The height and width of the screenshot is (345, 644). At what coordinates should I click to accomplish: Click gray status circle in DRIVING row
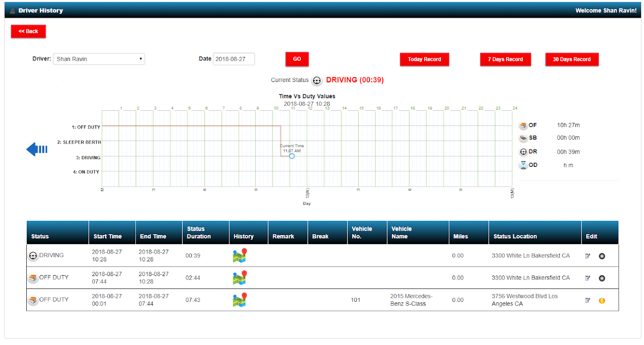coord(602,256)
